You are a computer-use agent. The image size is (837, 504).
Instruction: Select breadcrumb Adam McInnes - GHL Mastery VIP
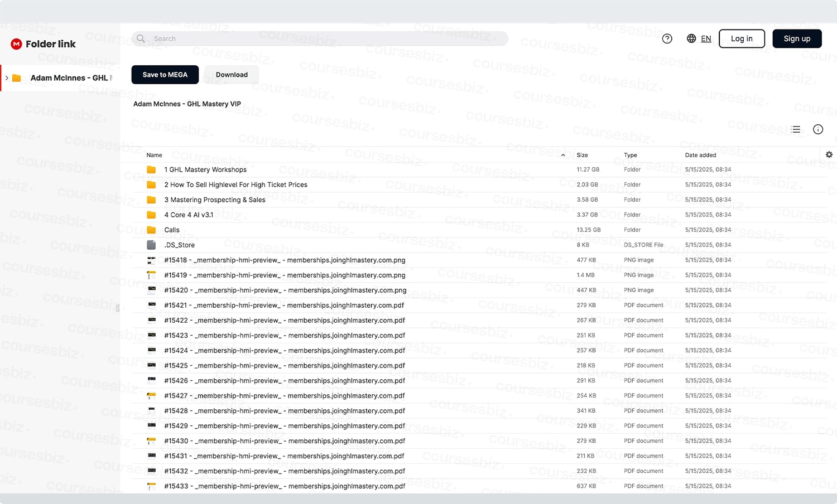[x=187, y=104]
